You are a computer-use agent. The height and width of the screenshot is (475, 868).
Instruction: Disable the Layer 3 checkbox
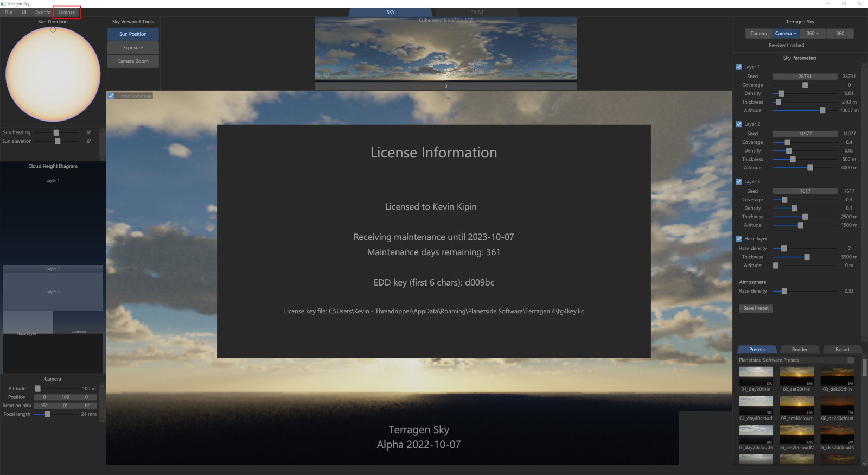[x=739, y=182]
